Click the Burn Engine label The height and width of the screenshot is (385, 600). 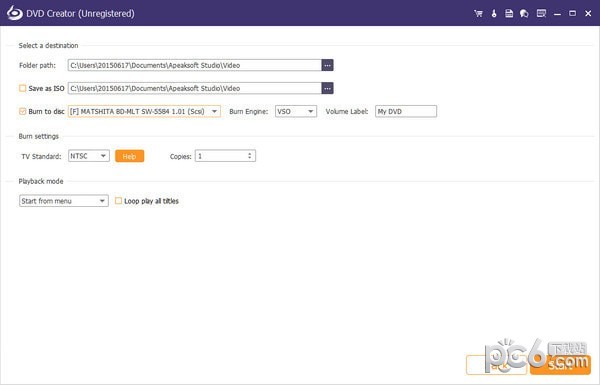[249, 111]
